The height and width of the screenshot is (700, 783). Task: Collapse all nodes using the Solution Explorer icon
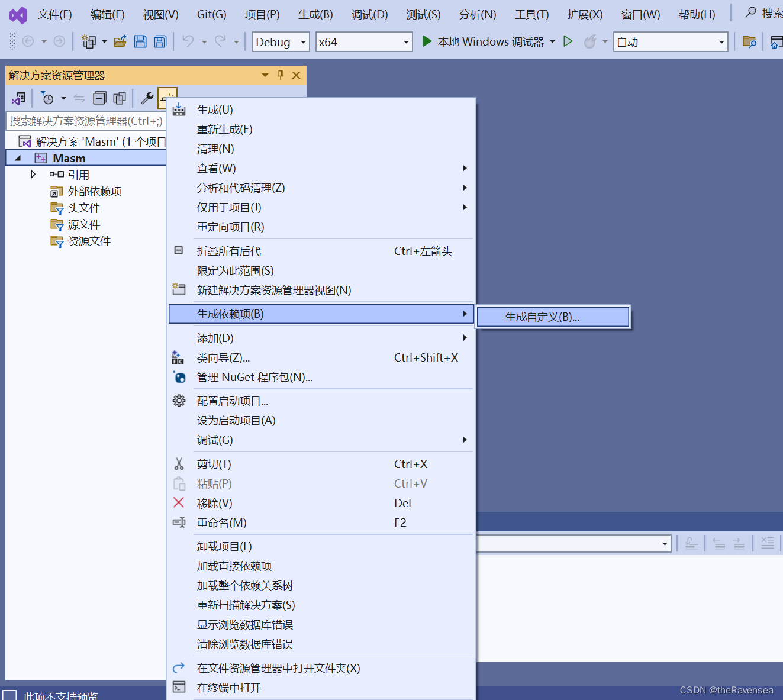pos(99,98)
